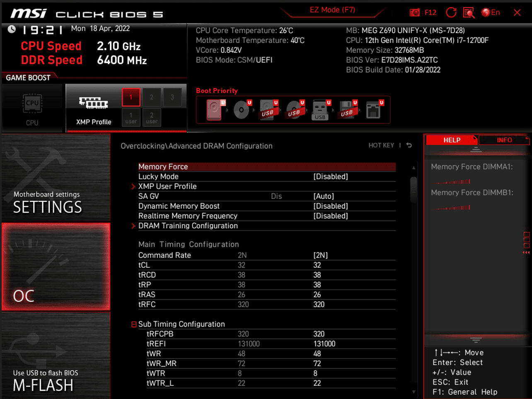The width and height of the screenshot is (532, 399).
Task: Open the OC overclocking menu
Action: click(x=56, y=267)
